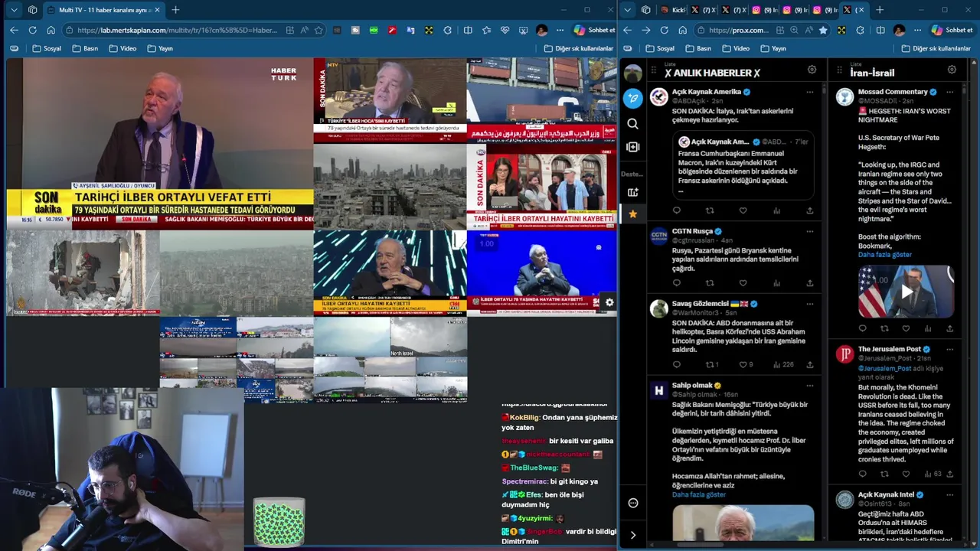Open the @Jerusalem_Post reply mention link
The image size is (980, 551).
tap(884, 368)
